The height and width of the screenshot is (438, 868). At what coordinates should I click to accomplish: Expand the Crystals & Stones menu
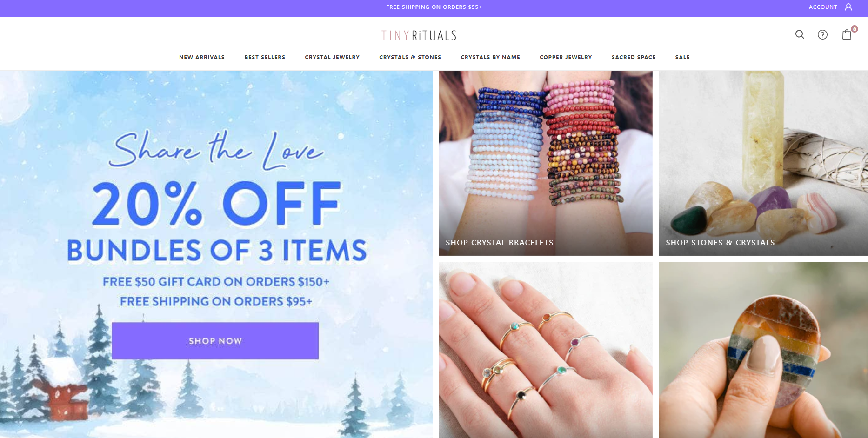point(410,57)
